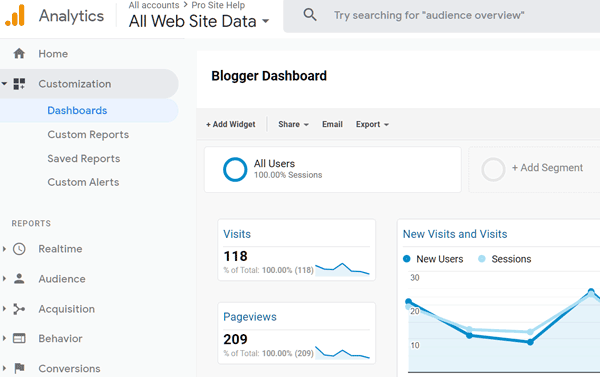Open the Share dropdown menu
This screenshot has height=377, width=600.
coord(293,124)
